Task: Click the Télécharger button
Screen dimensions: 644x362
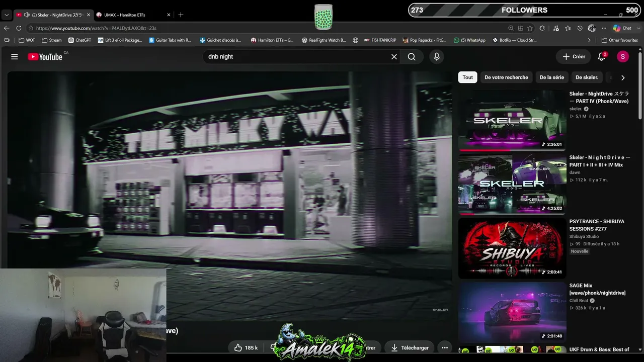Action: 410,347
